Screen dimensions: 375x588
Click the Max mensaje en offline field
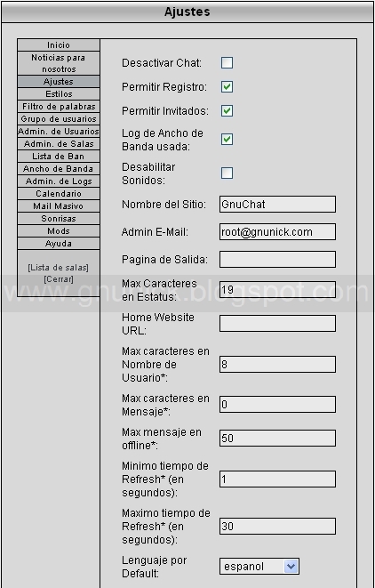[x=277, y=438]
